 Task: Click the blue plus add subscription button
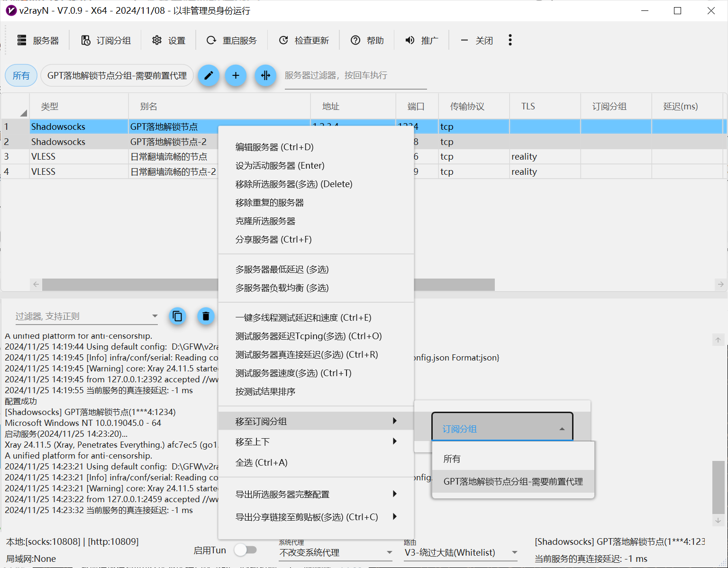pos(236,75)
